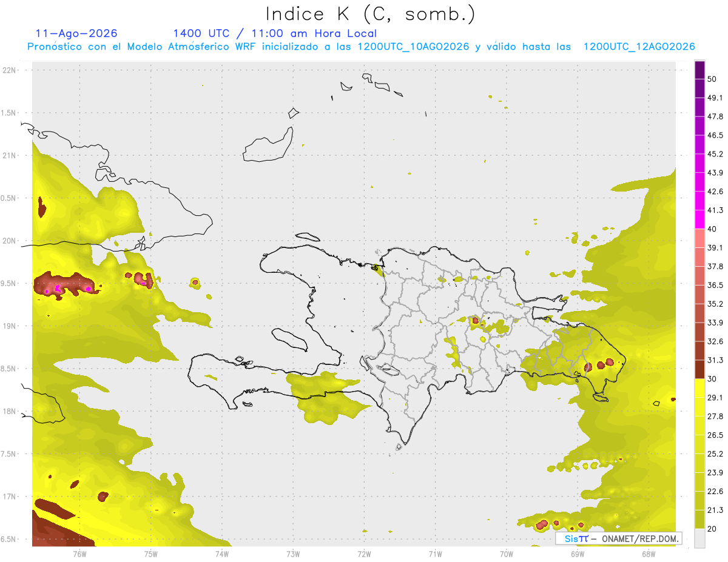Click the '18N' latitude label
Viewport: 728px width, 562px height.
coord(10,412)
